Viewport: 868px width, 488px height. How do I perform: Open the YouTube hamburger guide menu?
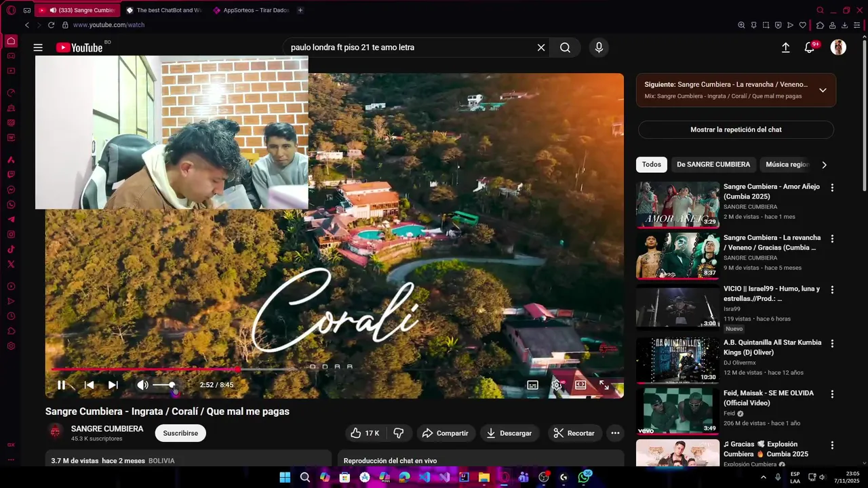point(38,47)
